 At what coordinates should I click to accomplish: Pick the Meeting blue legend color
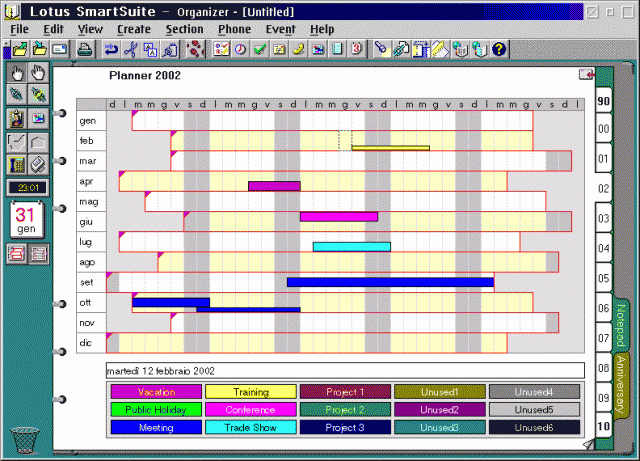pos(156,428)
